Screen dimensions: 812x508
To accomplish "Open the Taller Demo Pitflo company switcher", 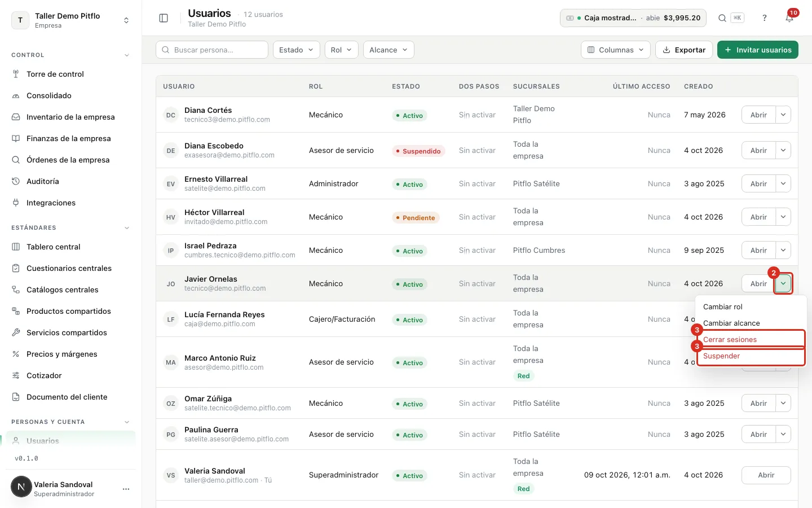I will 71,20.
